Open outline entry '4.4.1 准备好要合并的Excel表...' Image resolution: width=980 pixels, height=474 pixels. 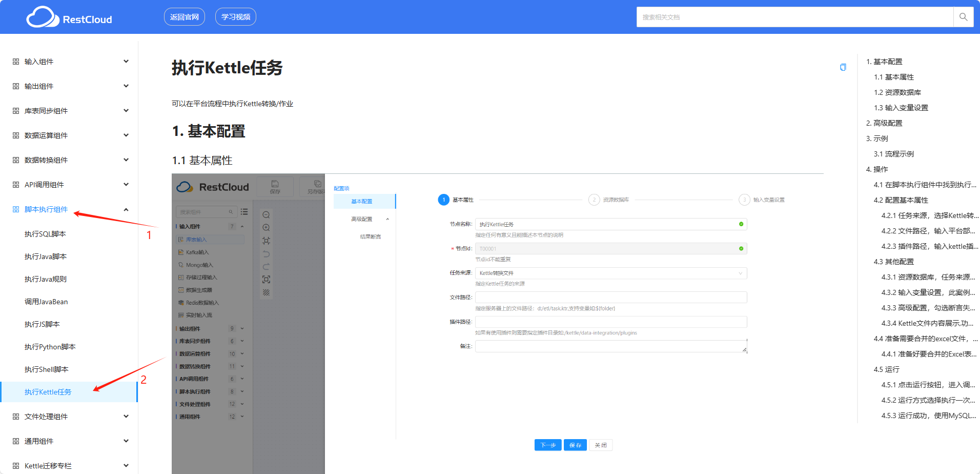click(x=929, y=354)
